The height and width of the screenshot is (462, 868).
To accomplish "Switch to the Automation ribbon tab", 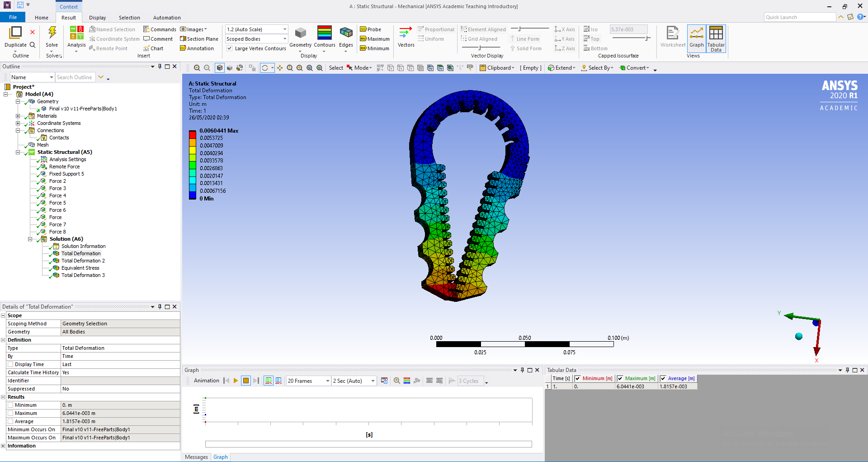I will 167,18.
